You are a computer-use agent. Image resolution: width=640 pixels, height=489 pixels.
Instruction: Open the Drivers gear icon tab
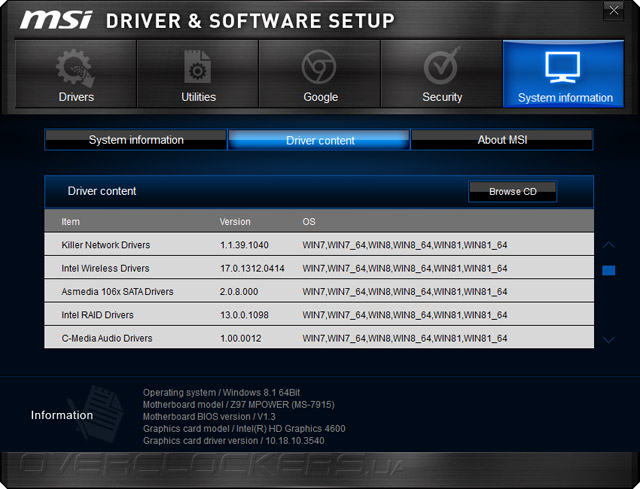76,74
